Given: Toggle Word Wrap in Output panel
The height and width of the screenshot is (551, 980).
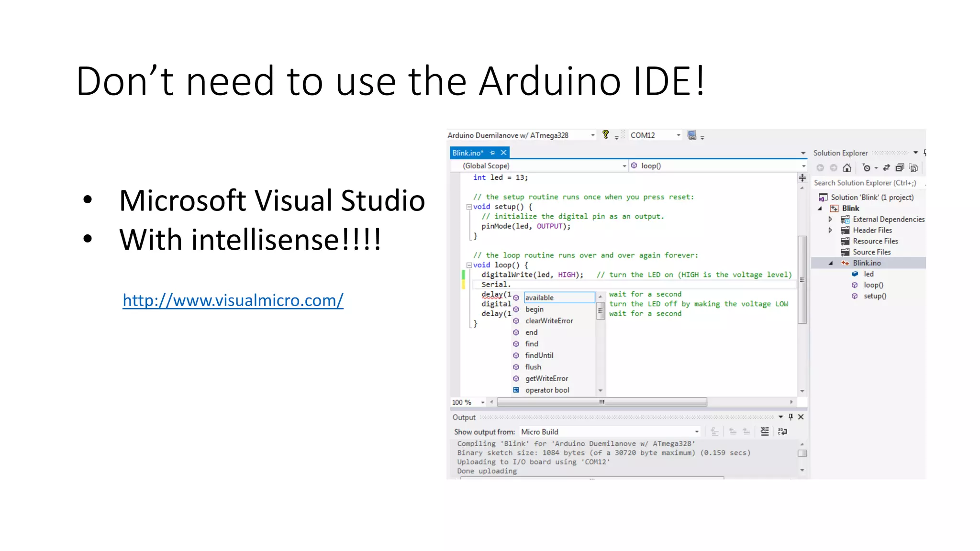Looking at the screenshot, I should coord(783,432).
